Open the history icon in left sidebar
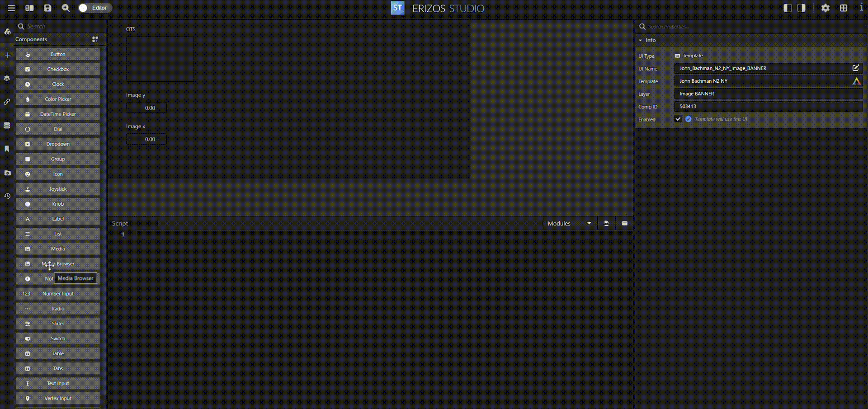The height and width of the screenshot is (409, 868). [x=7, y=196]
